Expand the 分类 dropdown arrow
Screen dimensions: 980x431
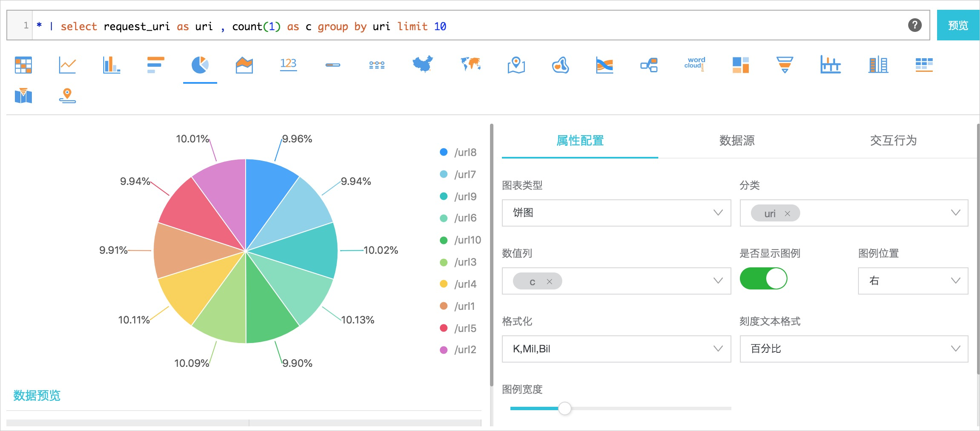click(x=956, y=213)
